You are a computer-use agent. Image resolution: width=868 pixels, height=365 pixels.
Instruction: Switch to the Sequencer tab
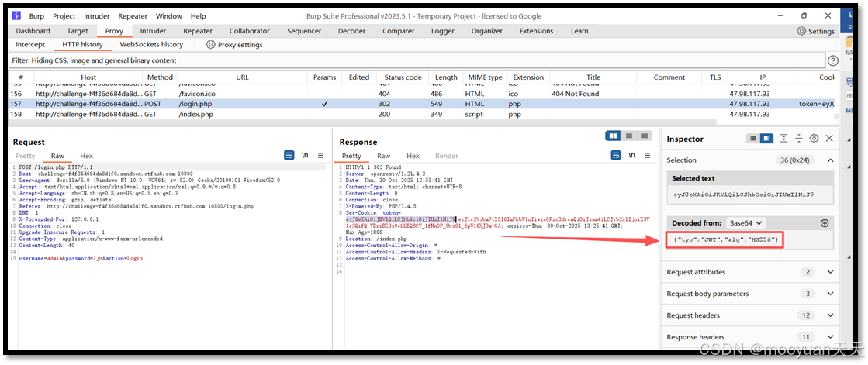pos(304,31)
